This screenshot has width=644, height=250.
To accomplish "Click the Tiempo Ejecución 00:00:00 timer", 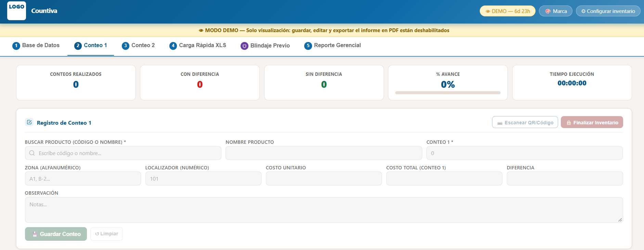I will tap(572, 83).
